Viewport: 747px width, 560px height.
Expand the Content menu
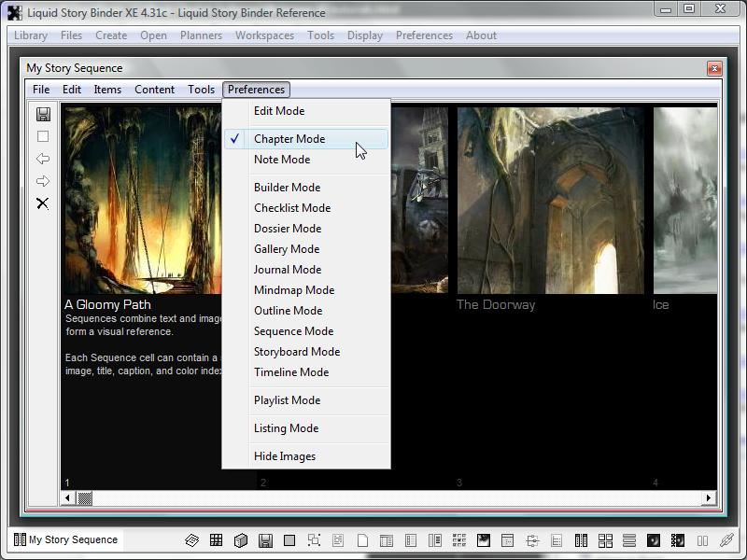point(154,90)
